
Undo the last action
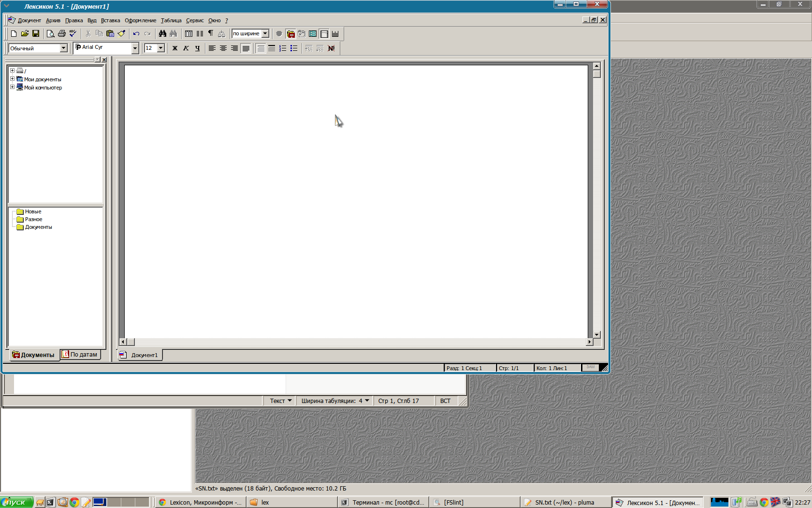[136, 34]
